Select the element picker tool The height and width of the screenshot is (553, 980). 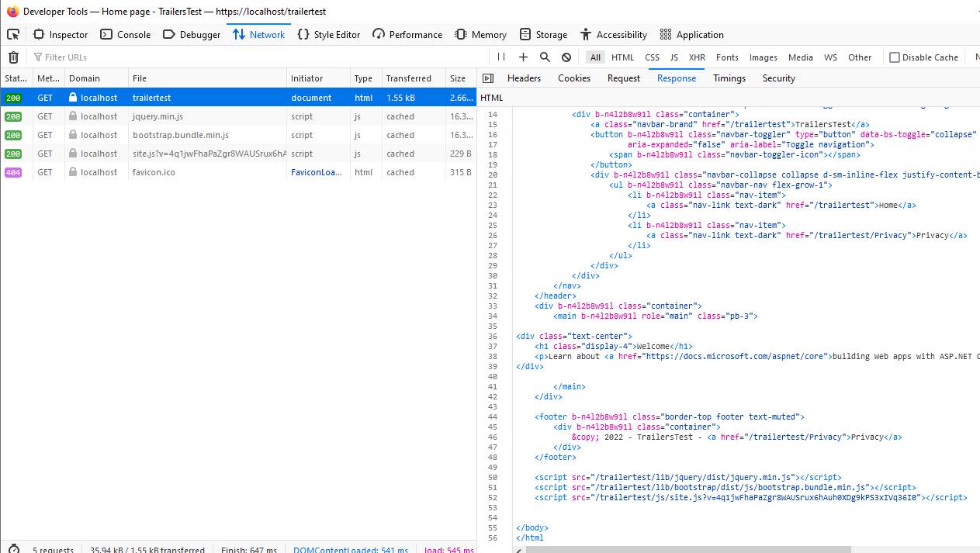pos(12,34)
